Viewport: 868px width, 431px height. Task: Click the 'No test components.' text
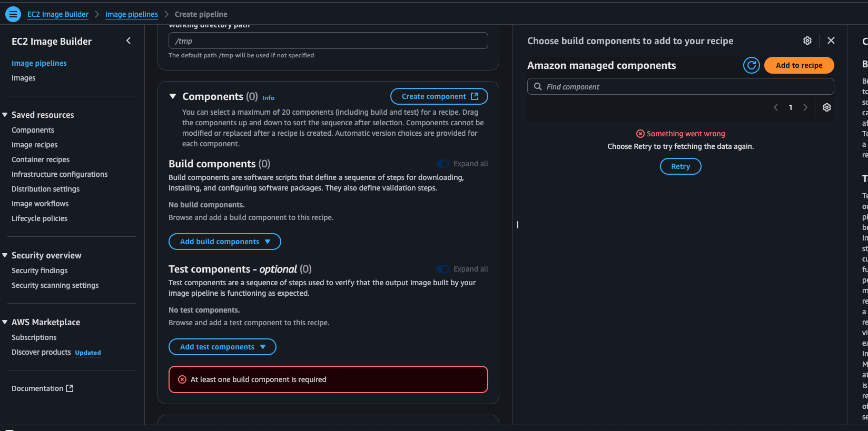pos(204,310)
